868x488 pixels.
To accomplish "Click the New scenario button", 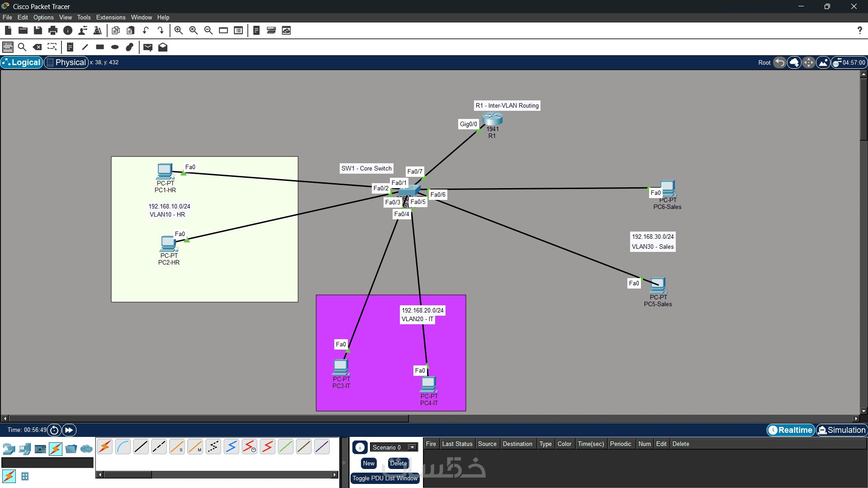I will [x=369, y=463].
